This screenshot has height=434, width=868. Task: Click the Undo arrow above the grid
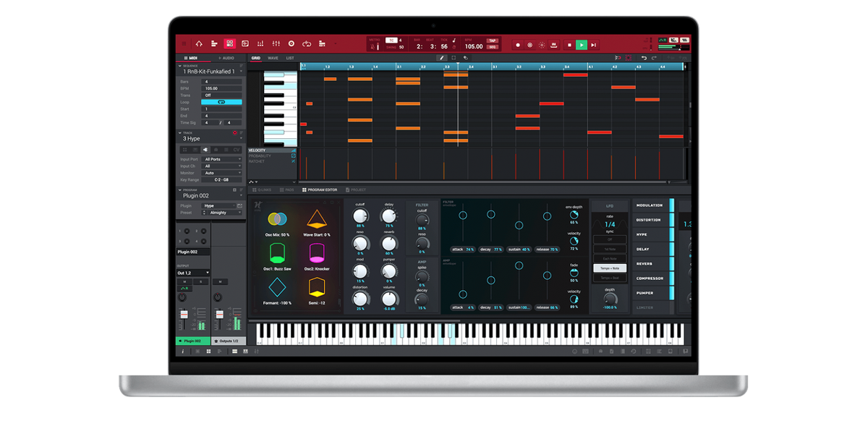644,56
